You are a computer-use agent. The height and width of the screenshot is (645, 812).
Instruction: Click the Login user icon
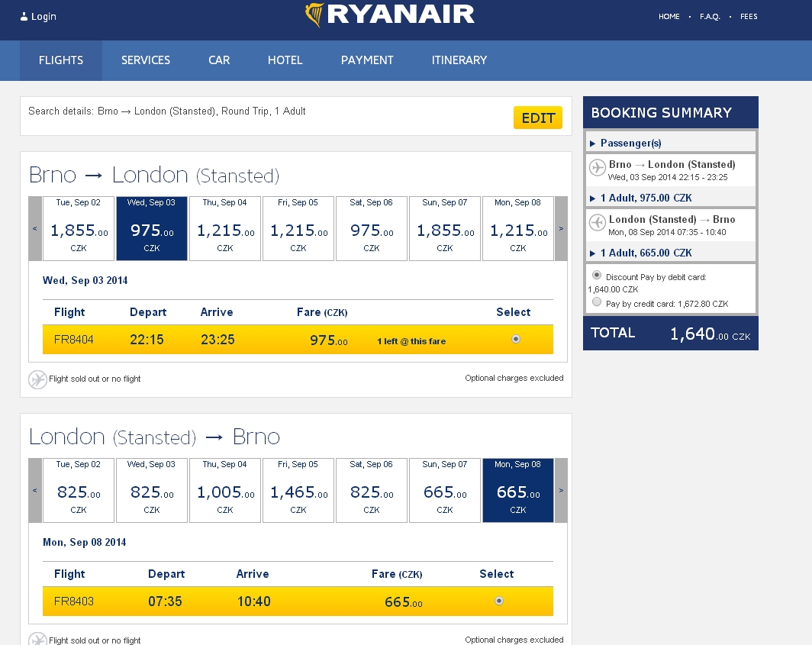click(24, 17)
